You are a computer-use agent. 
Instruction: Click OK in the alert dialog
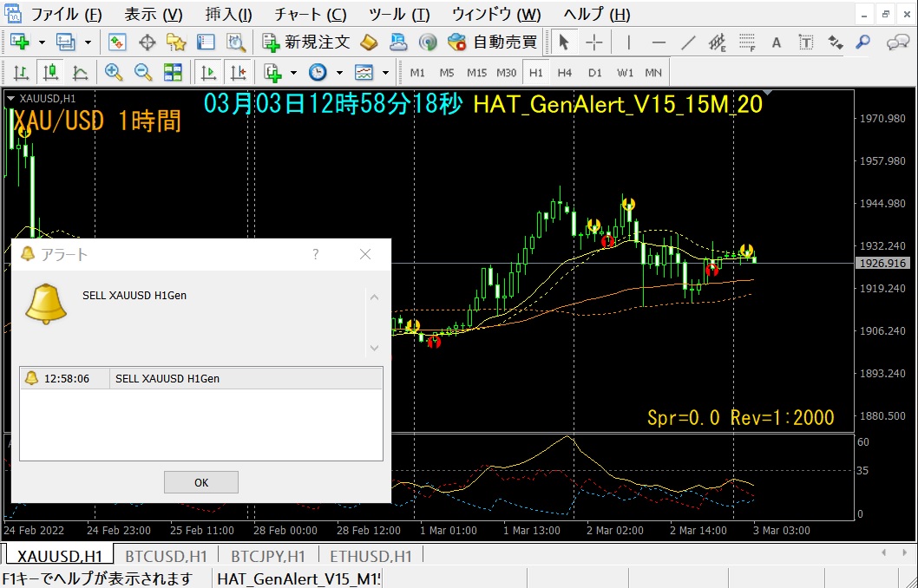point(200,482)
